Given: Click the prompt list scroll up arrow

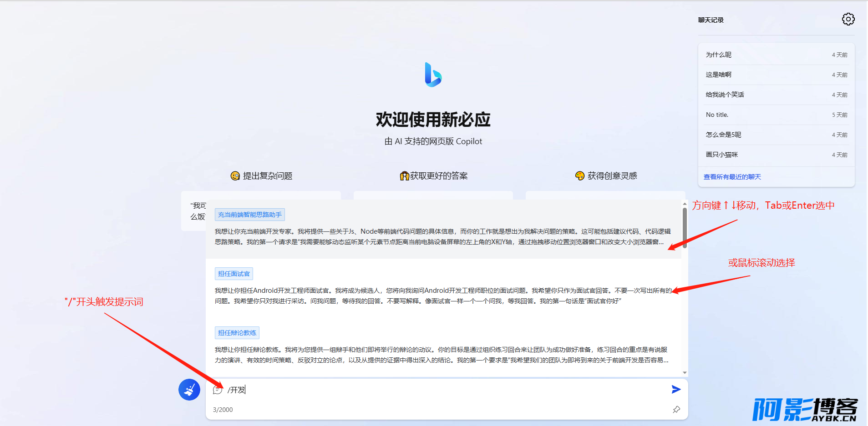Looking at the screenshot, I should tap(685, 204).
